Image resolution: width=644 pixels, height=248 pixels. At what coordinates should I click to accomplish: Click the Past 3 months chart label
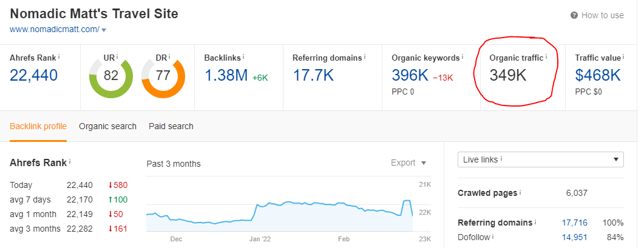[x=174, y=164]
